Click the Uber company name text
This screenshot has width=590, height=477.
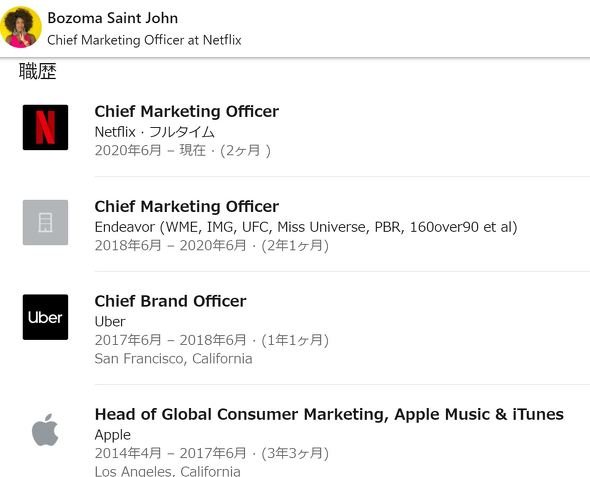click(x=110, y=322)
